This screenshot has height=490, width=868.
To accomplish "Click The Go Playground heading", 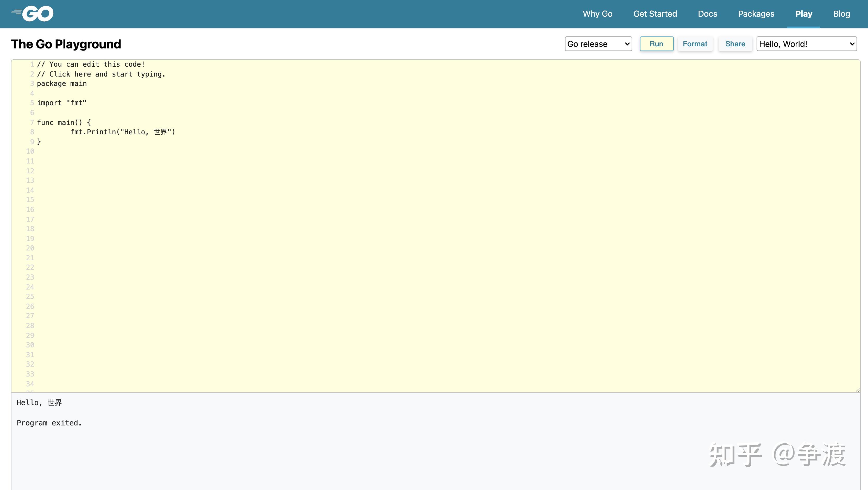I will coord(66,44).
